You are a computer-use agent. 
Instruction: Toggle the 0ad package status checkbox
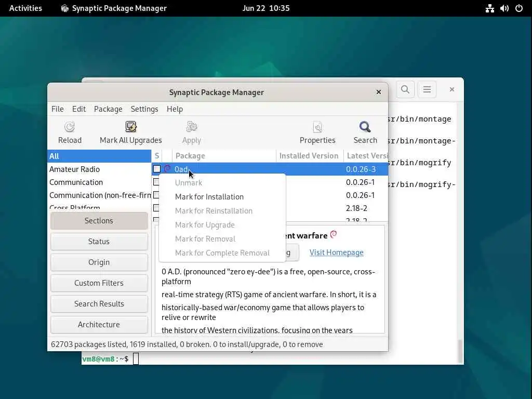[x=157, y=169]
